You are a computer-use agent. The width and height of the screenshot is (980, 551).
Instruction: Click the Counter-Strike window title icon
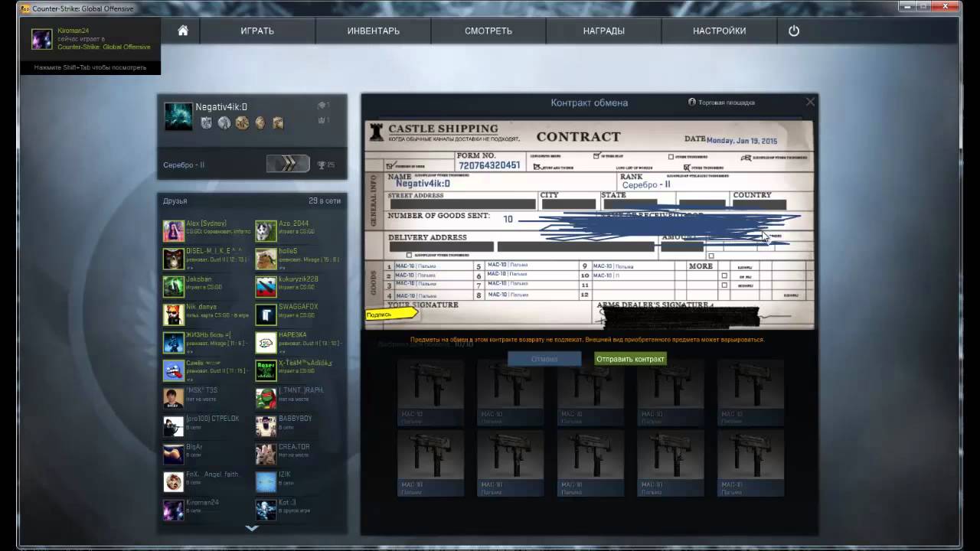(x=25, y=8)
